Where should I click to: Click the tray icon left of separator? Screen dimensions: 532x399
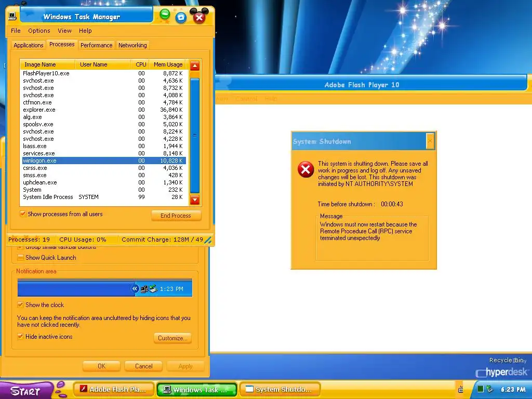460,390
